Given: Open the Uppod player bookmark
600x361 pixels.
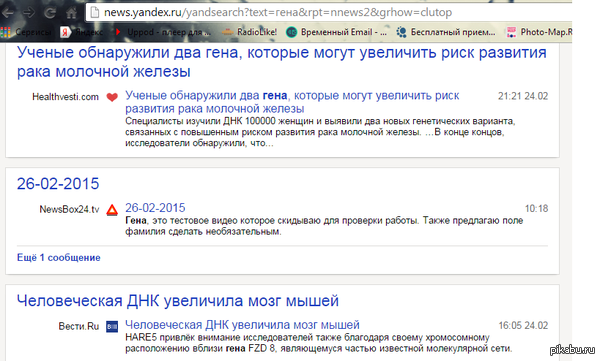Looking at the screenshot, I should pyautogui.click(x=162, y=32).
